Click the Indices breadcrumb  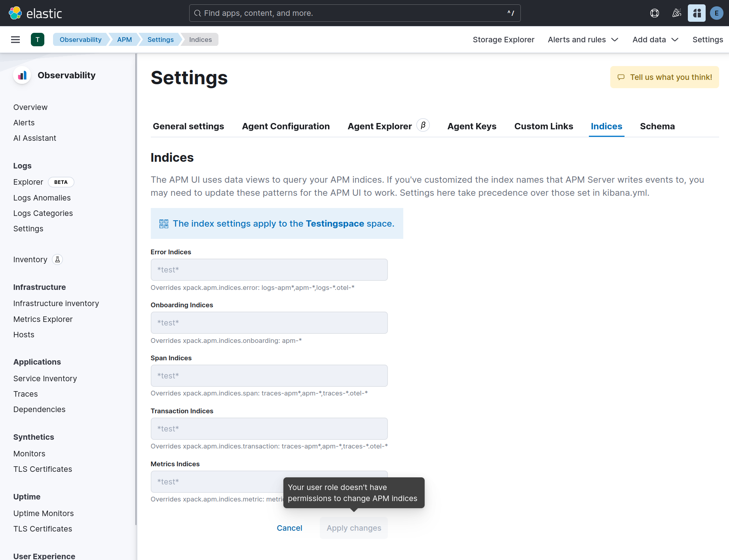(x=200, y=40)
